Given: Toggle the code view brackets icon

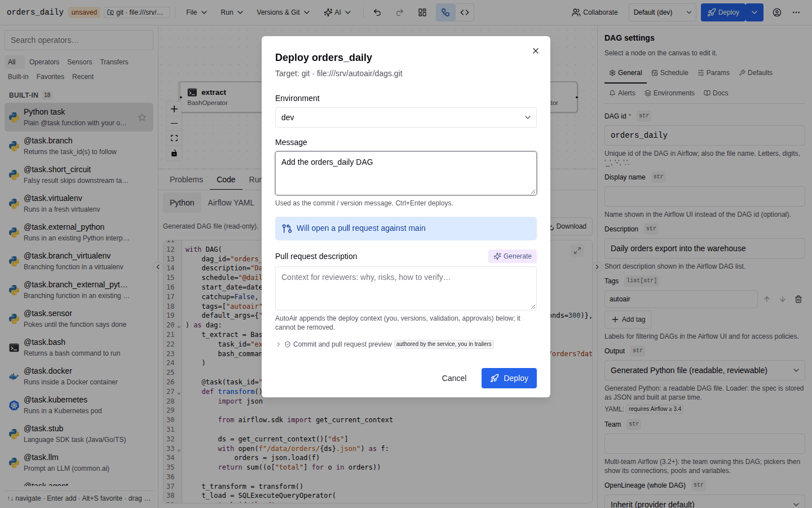Looking at the screenshot, I should 465,12.
